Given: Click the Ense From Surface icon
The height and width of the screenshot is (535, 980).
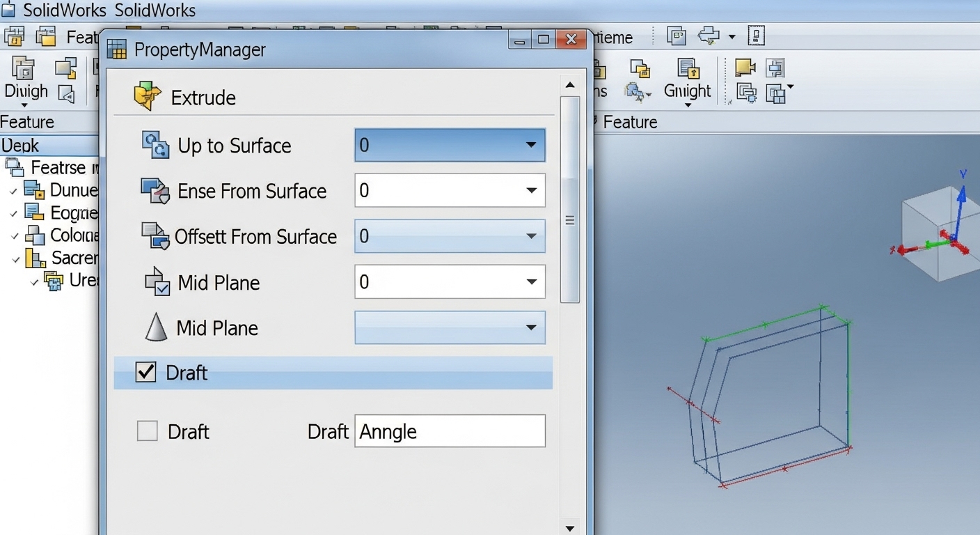Looking at the screenshot, I should [155, 191].
